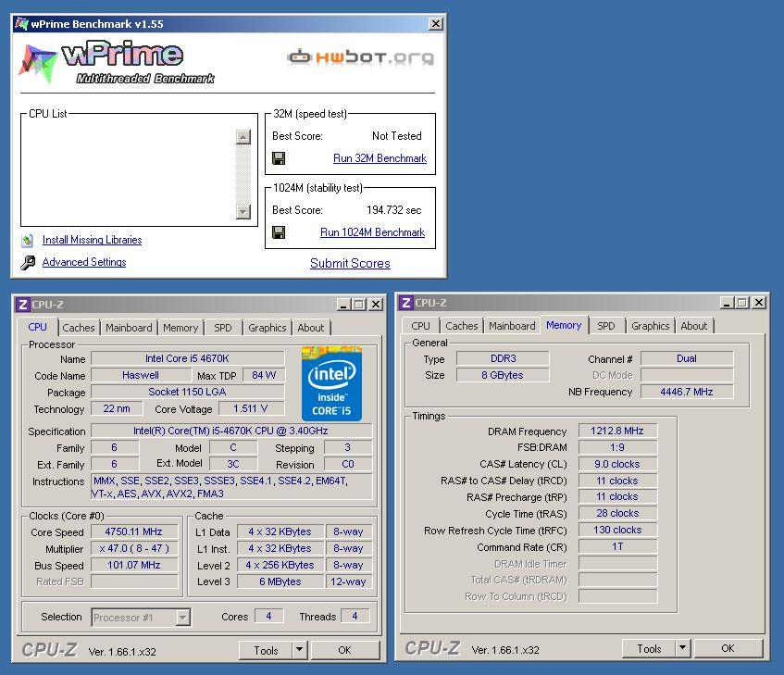This screenshot has width=784, height=675.
Task: Switch to Graphics tab in left CPU-Z
Action: 267,328
